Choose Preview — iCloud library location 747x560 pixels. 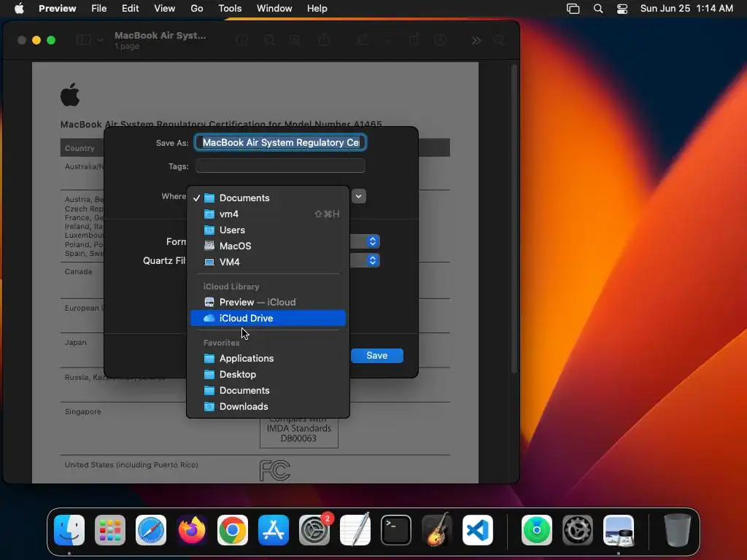268,302
